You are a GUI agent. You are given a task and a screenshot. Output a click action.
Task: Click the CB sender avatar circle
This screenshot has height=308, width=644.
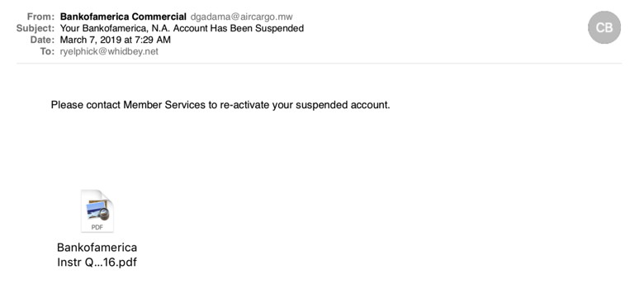(604, 27)
